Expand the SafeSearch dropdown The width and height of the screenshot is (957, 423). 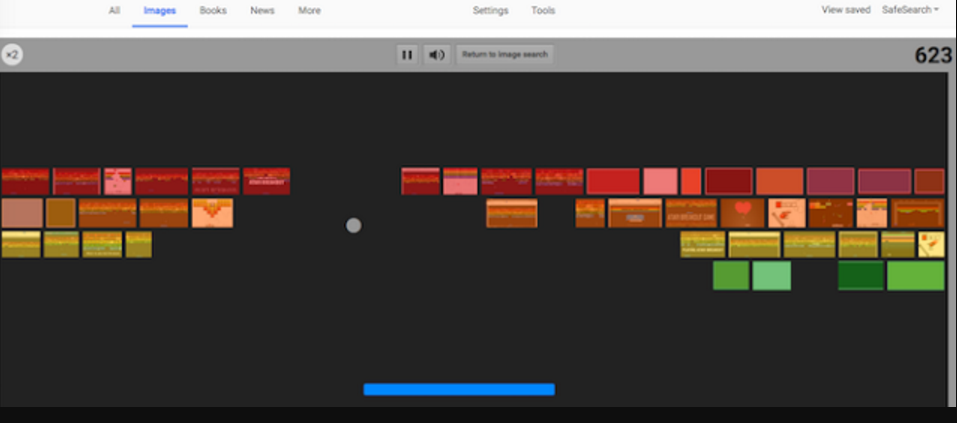[x=910, y=10]
